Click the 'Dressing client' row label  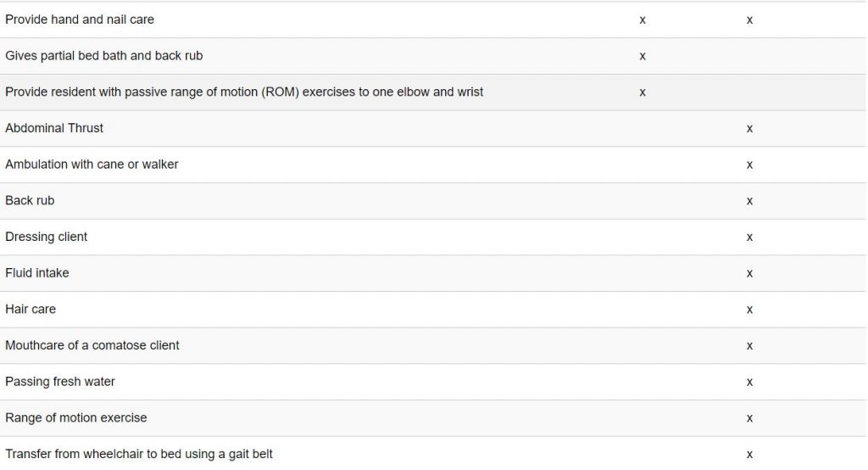(x=46, y=237)
